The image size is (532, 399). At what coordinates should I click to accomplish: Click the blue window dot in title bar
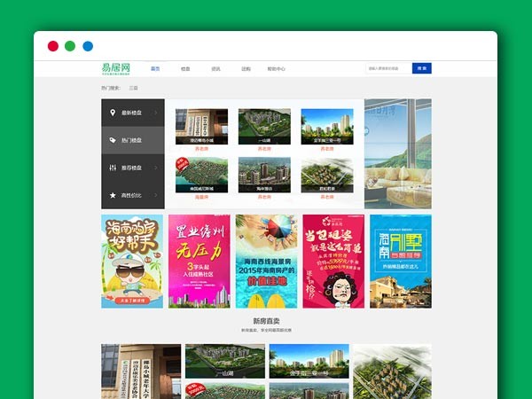[88, 46]
